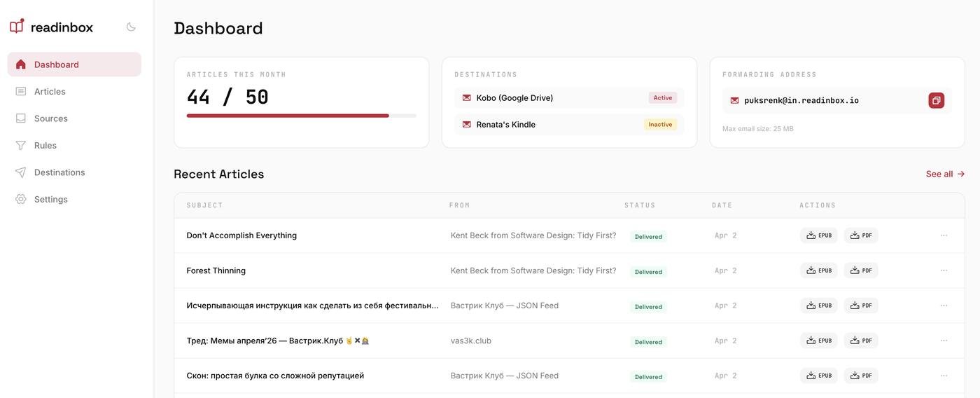Image resolution: width=980 pixels, height=398 pixels.
Task: Copy the forwarding address to clipboard
Action: tap(936, 100)
